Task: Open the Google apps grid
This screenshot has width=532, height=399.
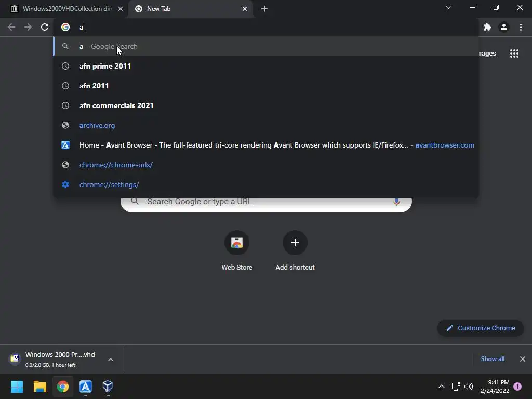Action: (x=514, y=54)
